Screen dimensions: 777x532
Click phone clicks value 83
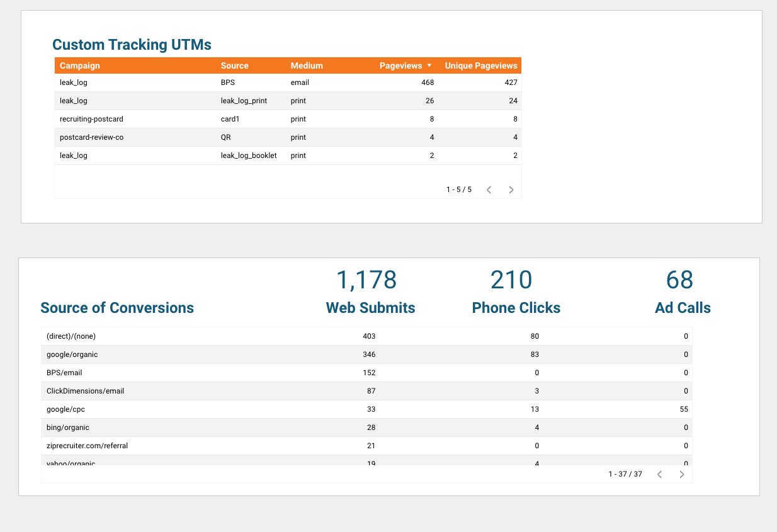(535, 354)
